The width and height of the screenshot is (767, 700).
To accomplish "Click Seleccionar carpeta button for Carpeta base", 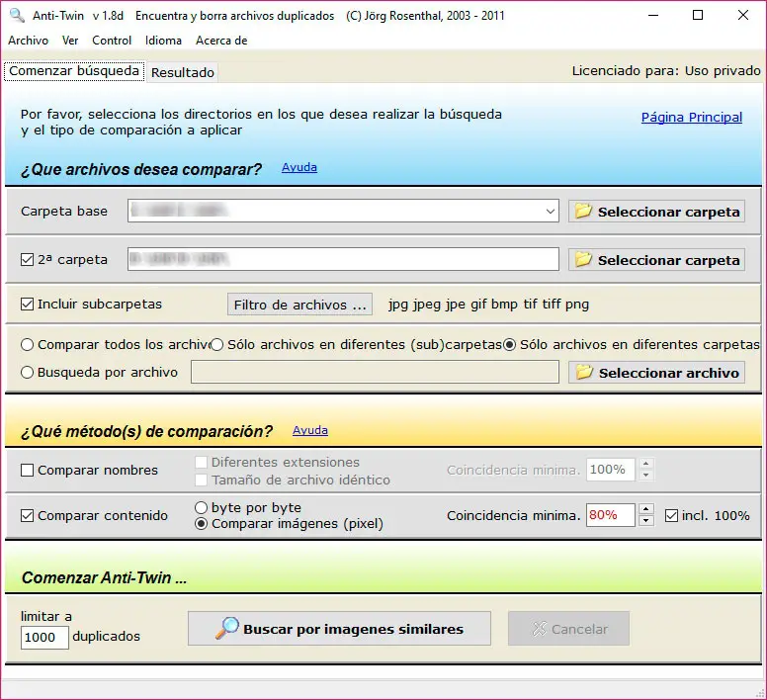I will [656, 212].
